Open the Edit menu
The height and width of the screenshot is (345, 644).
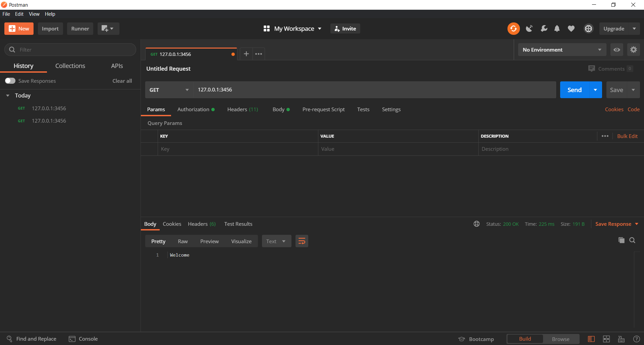click(19, 14)
